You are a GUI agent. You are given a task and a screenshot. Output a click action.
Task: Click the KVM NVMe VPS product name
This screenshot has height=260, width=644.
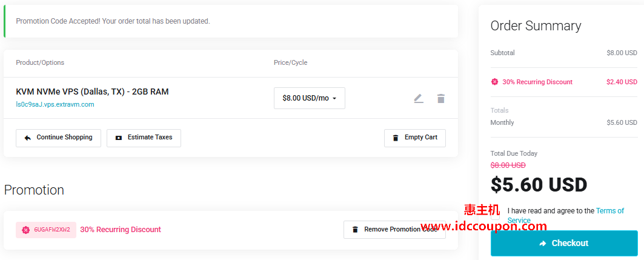click(x=92, y=92)
